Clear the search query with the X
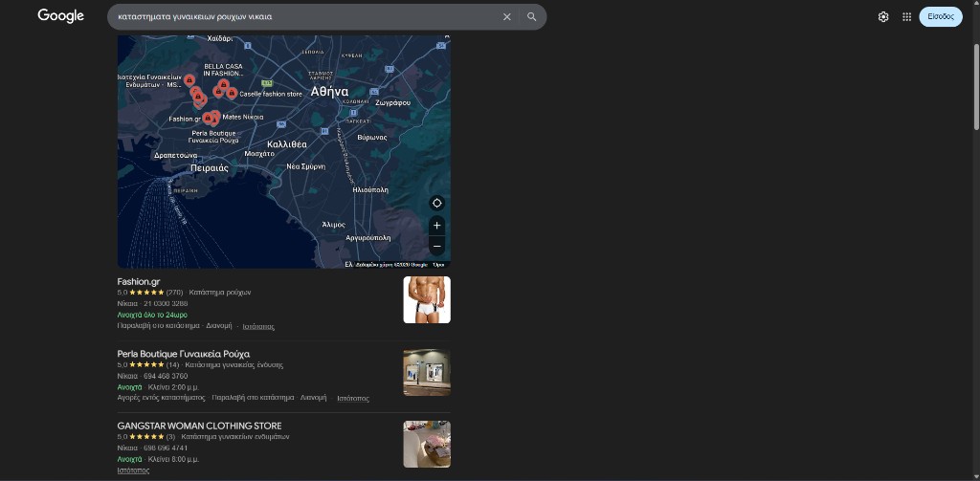This screenshot has height=481, width=980. pyautogui.click(x=507, y=17)
